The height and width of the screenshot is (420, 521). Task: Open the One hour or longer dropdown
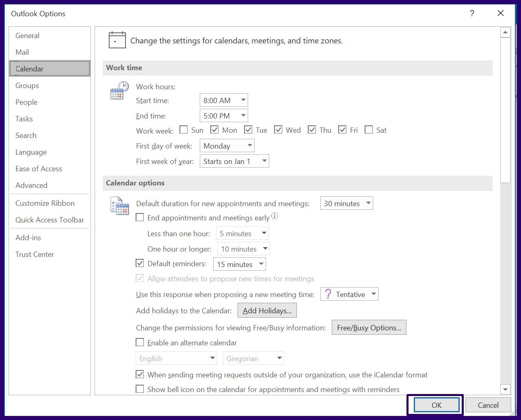click(x=244, y=249)
